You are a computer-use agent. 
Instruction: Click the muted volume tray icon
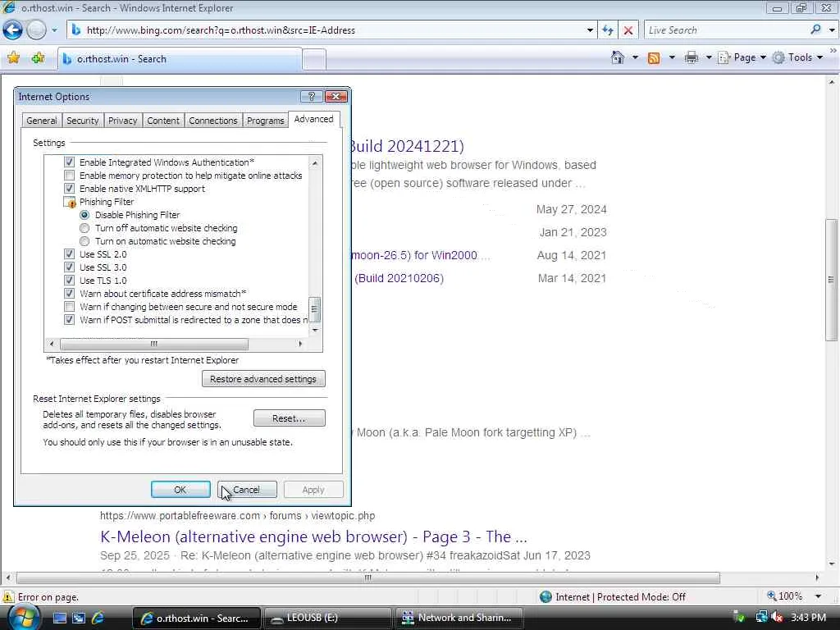coord(776,618)
